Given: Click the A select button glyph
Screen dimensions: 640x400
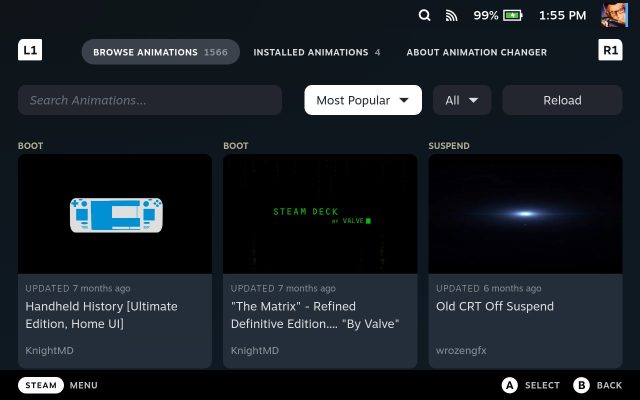Looking at the screenshot, I should point(509,385).
